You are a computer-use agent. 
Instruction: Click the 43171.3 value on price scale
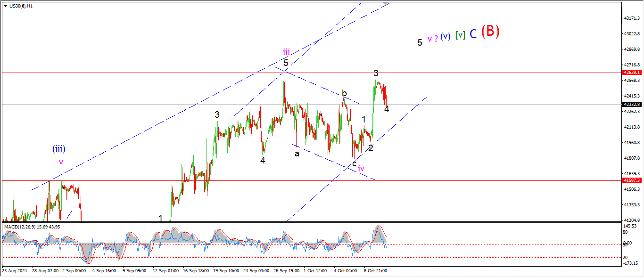point(632,18)
